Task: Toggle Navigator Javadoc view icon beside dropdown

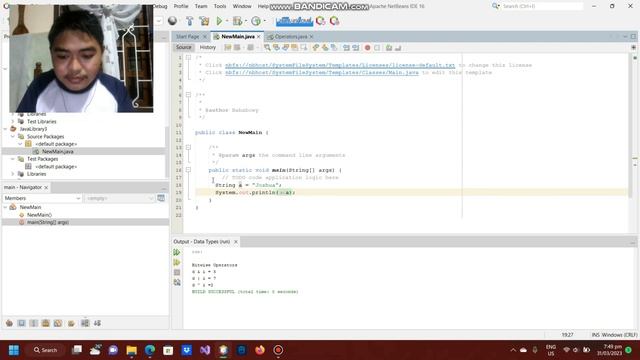Action: coord(161,198)
